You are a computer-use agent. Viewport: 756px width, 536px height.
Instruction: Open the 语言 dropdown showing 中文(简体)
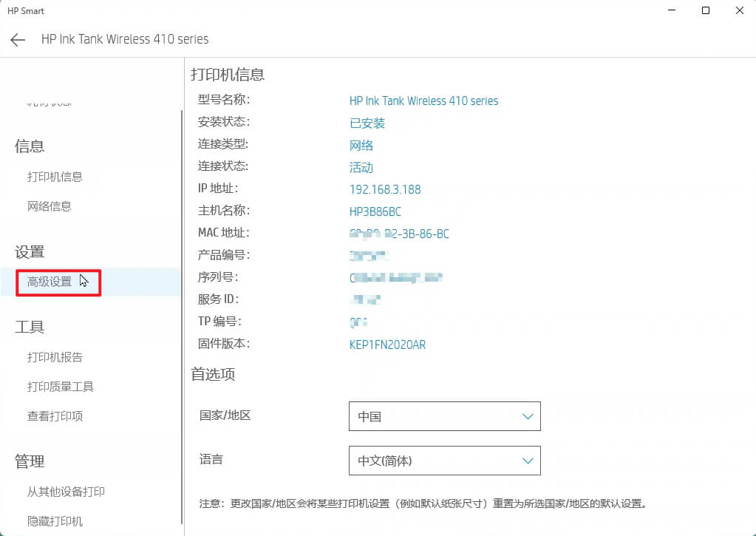click(x=445, y=461)
